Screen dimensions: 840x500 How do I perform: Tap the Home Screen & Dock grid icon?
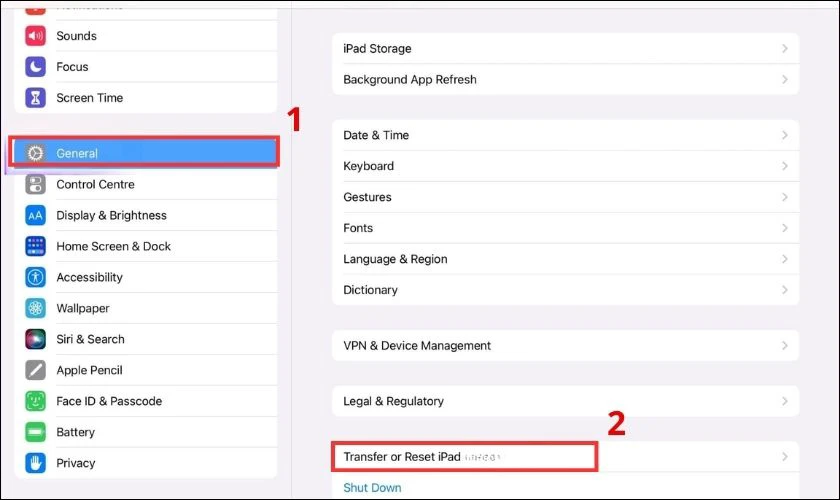tap(35, 247)
